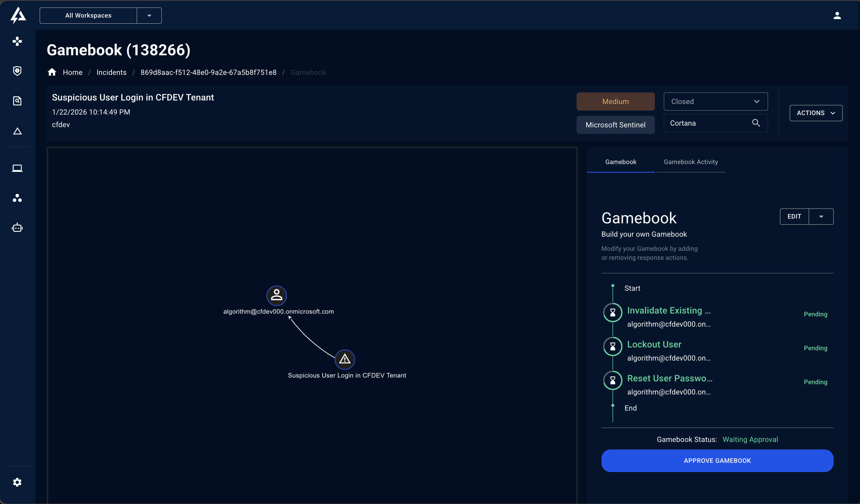Open the Closed status dropdown
The height and width of the screenshot is (504, 860).
pos(715,101)
